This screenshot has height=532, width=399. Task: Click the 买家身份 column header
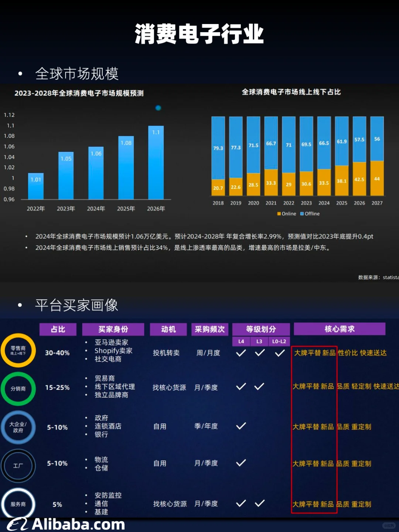pos(113,329)
